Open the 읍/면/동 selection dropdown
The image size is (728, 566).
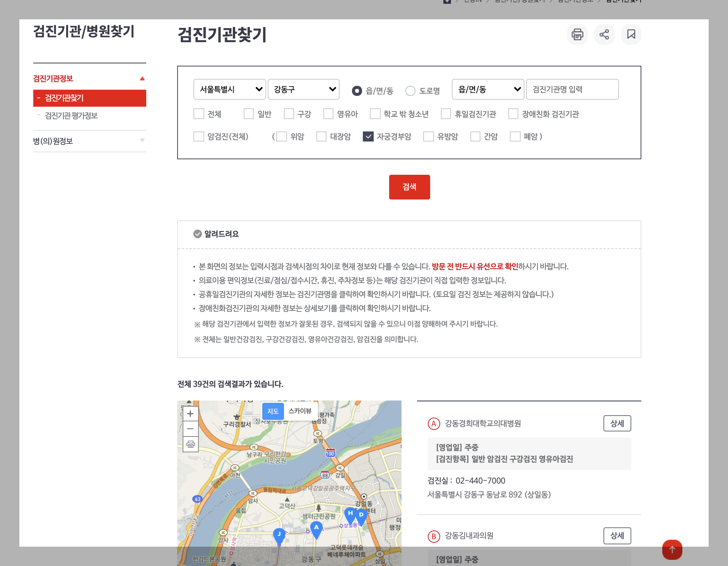tap(488, 89)
